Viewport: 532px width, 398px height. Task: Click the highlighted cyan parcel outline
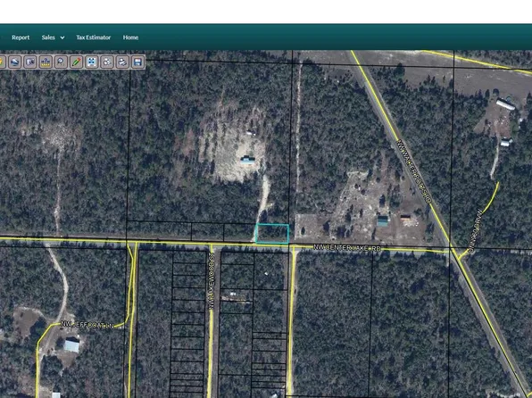coord(272,234)
